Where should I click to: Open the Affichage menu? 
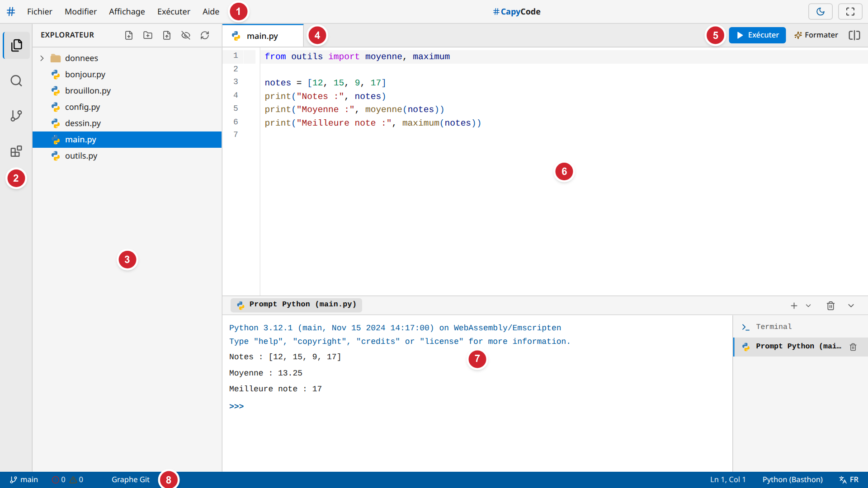pyautogui.click(x=127, y=12)
